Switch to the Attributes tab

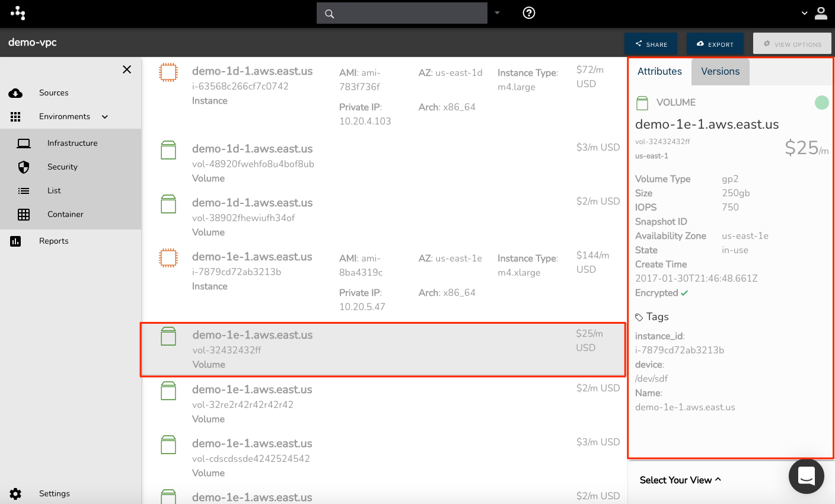(x=659, y=71)
